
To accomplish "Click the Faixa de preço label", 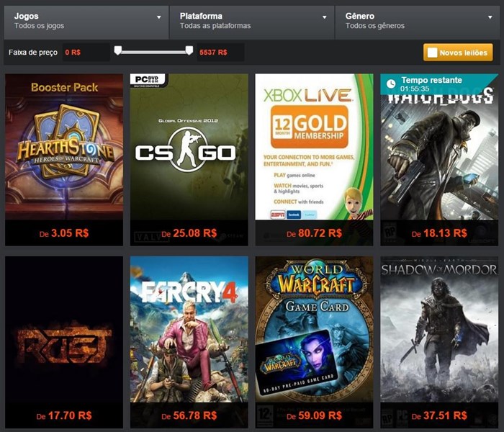I will 33,53.
